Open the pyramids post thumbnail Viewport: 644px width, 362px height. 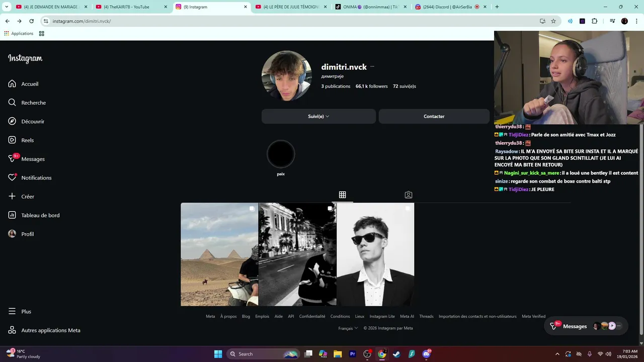[219, 254]
